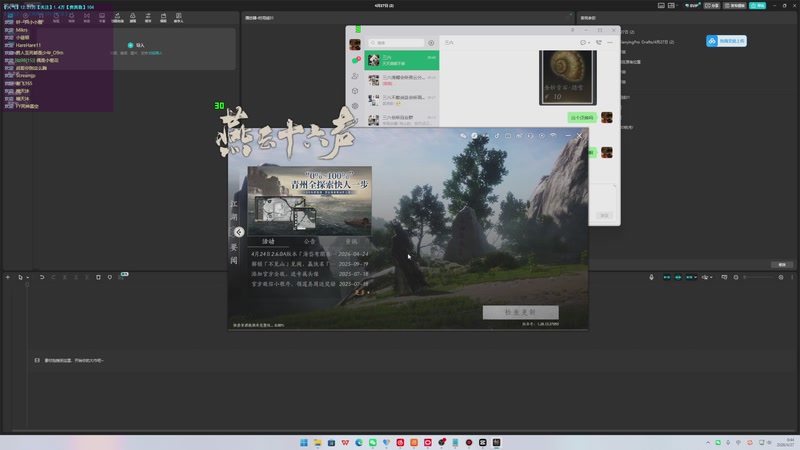
Task: Click the more link under the launcher news list
Action: 362,292
